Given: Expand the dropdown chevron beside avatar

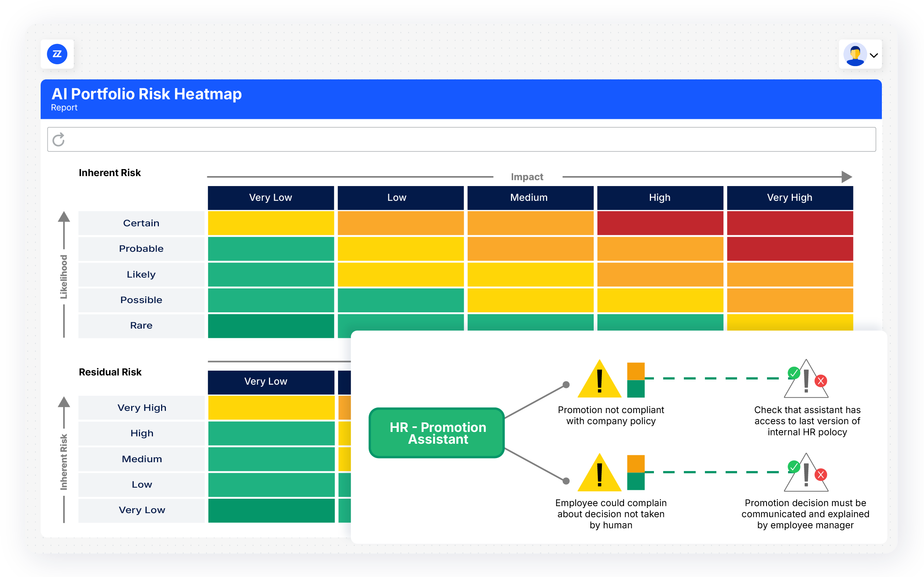Looking at the screenshot, I should pos(874,55).
